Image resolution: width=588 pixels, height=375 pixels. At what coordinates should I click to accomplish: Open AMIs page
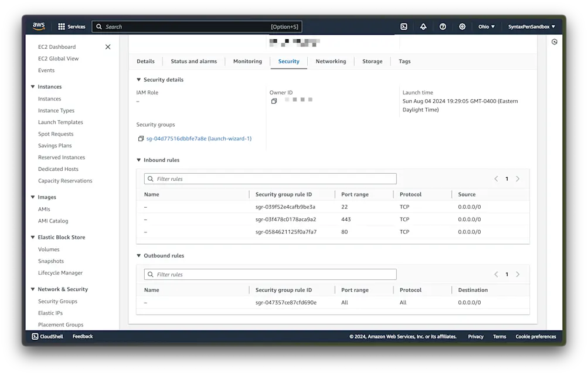click(x=44, y=209)
